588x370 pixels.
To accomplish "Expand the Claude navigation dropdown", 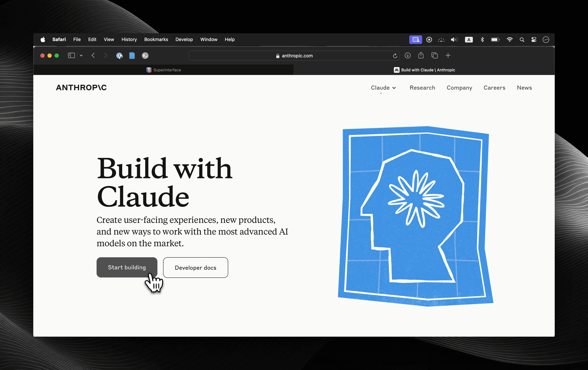I will [x=383, y=88].
